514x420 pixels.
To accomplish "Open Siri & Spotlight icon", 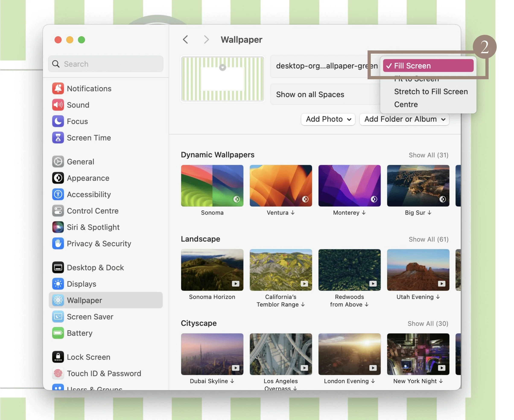I will point(58,227).
